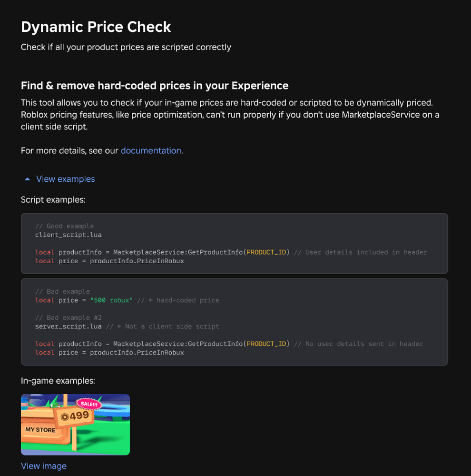Open the in-game example thumbnail
This screenshot has height=476, width=471.
75,424
